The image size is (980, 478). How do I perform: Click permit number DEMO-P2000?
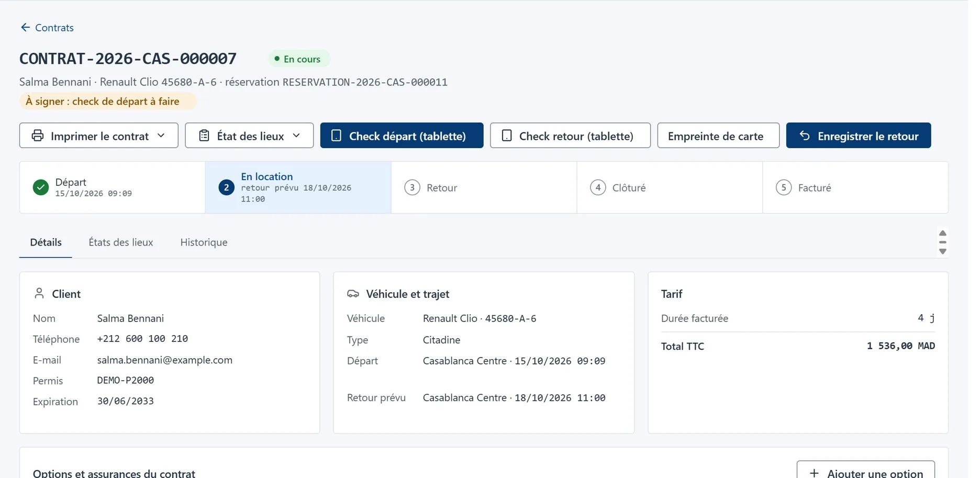[126, 380]
